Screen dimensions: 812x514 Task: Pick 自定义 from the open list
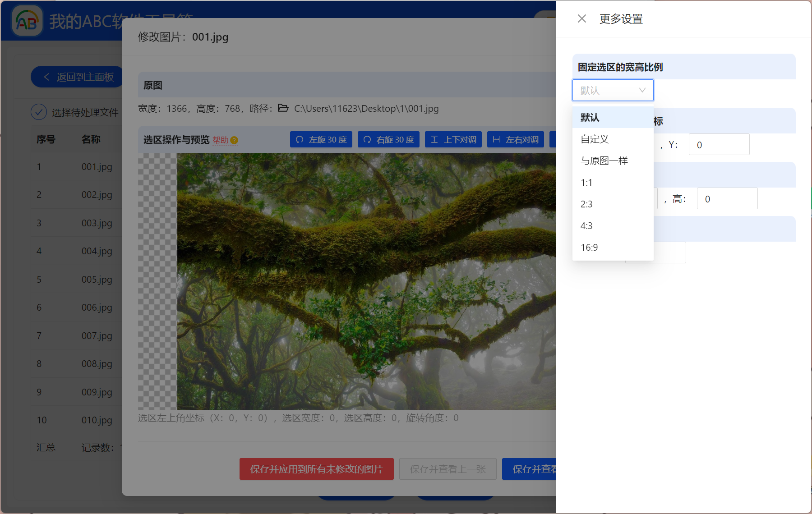coord(594,139)
